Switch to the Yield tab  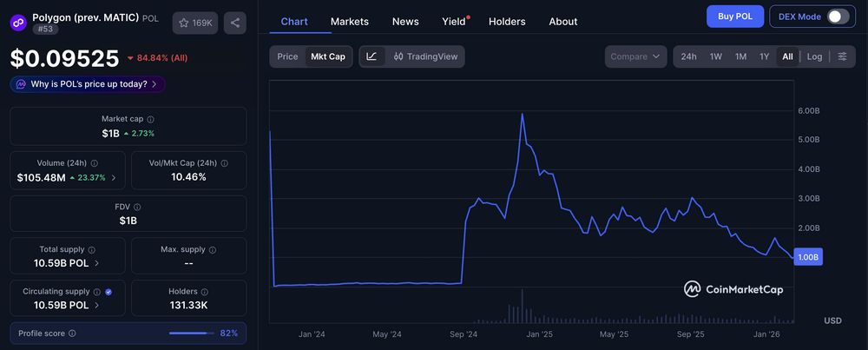pos(454,22)
